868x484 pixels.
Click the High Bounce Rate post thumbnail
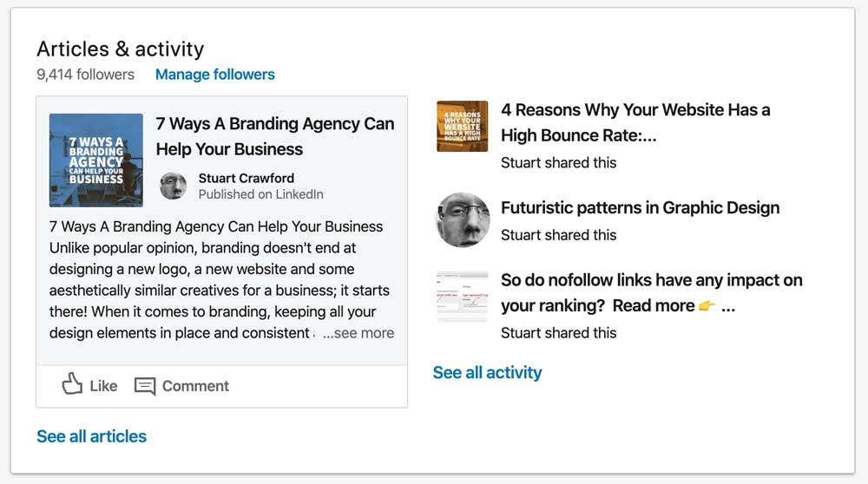(462, 127)
